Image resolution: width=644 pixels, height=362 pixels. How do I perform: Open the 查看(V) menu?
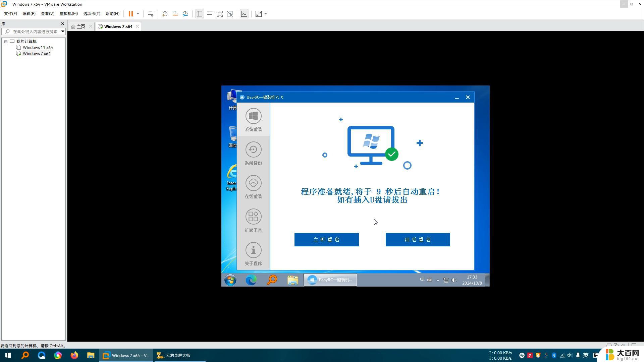coord(47,14)
